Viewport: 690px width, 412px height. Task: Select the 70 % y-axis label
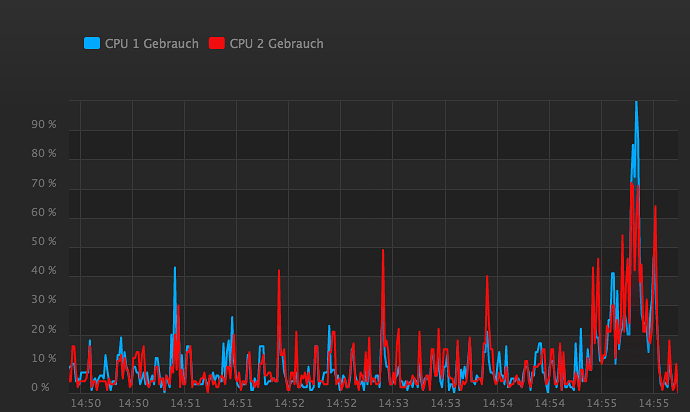point(44,184)
